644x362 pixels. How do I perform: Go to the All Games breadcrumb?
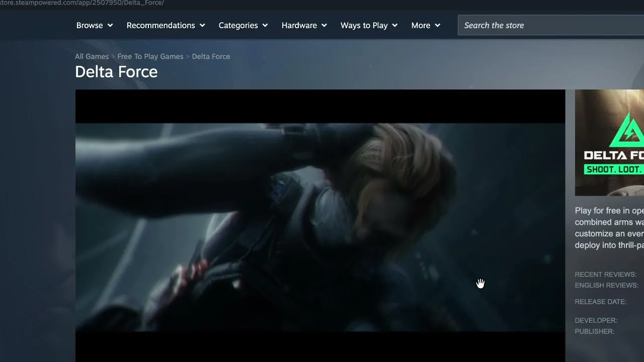(92, 56)
